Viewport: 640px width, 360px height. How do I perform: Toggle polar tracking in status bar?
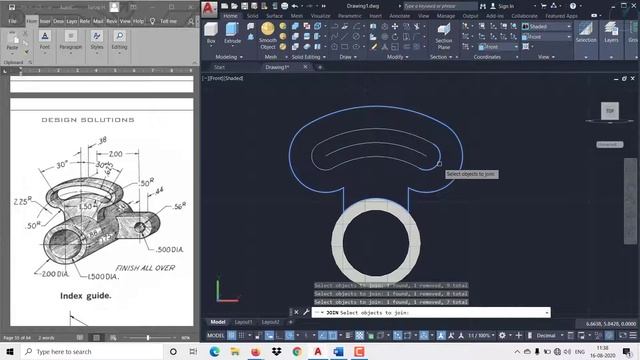click(x=289, y=336)
